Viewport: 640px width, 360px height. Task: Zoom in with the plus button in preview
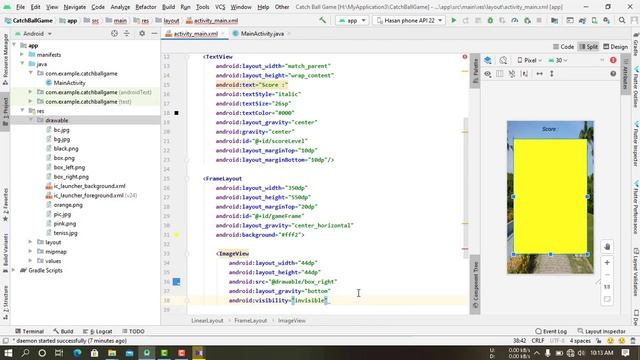tap(607, 262)
